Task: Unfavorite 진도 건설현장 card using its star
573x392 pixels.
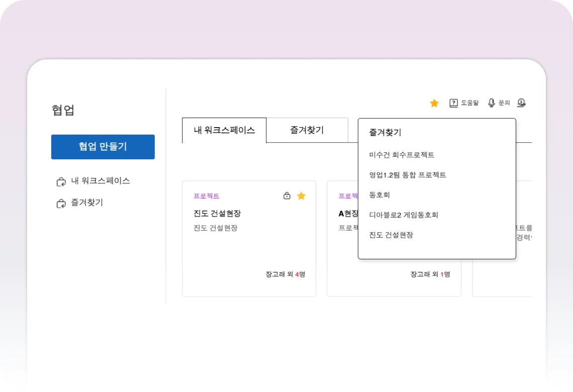Action: pos(301,196)
